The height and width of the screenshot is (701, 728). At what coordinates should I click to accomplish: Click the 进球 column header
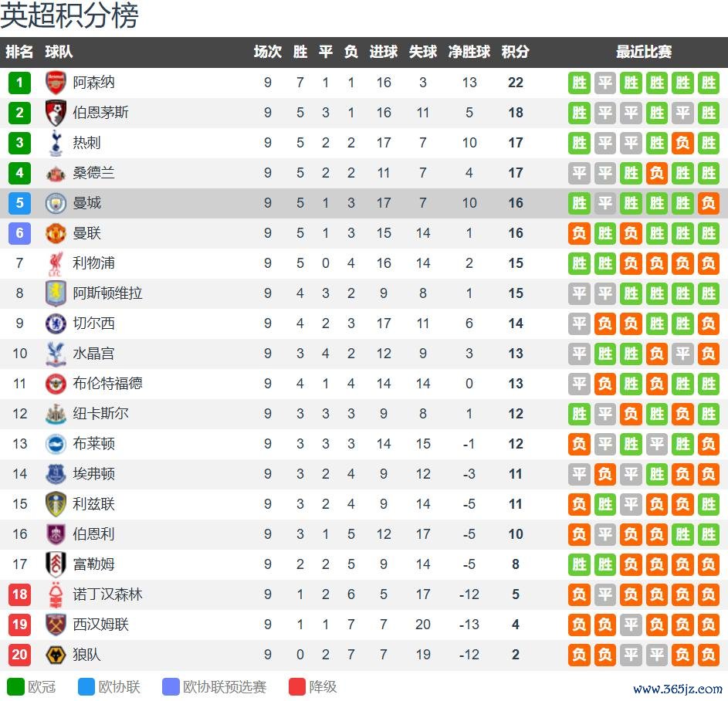tap(384, 52)
